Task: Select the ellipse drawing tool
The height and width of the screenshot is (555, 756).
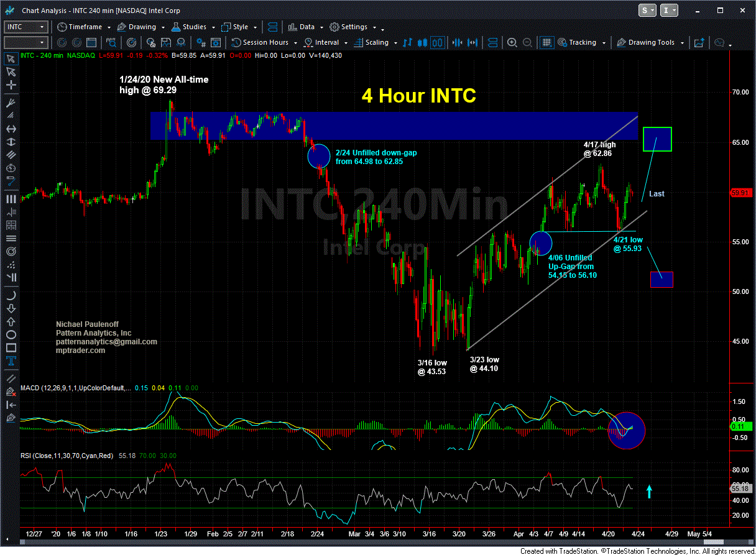Action: click(11, 336)
